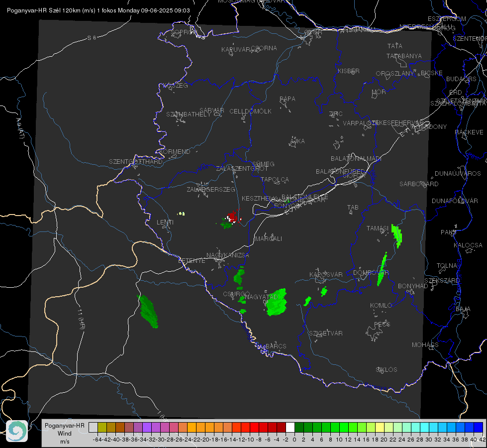Click the MOHÁCS town label
The image size is (487, 448).
[x=425, y=345]
